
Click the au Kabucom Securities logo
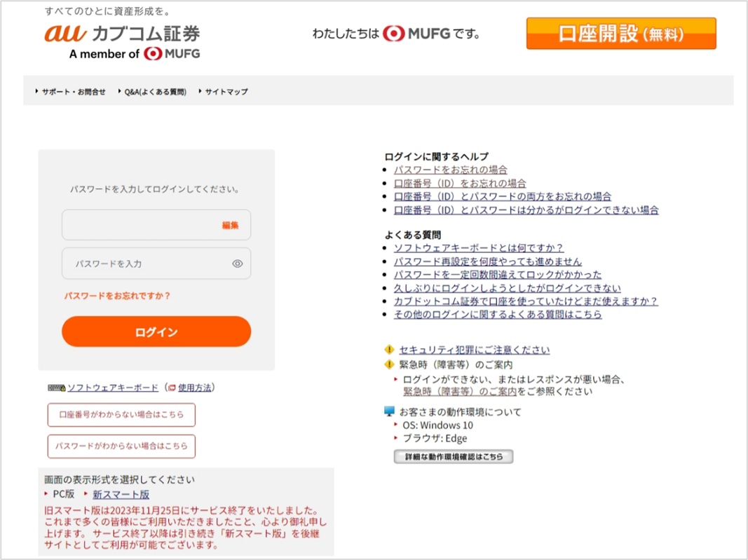[x=122, y=42]
